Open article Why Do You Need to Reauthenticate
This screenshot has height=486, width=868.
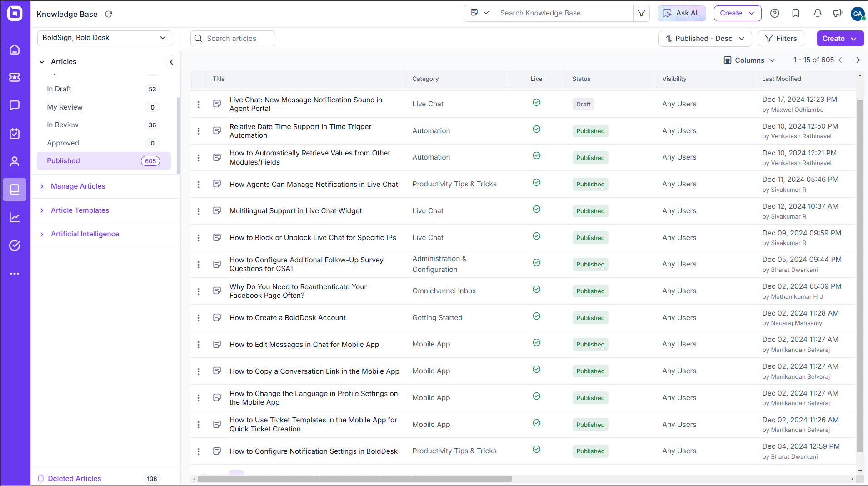(298, 291)
